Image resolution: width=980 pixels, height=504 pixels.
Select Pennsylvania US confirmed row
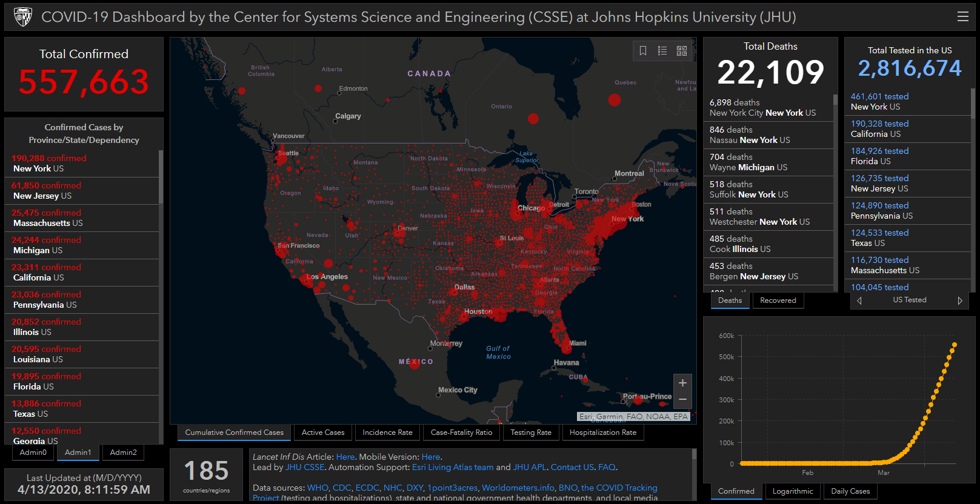(x=82, y=300)
